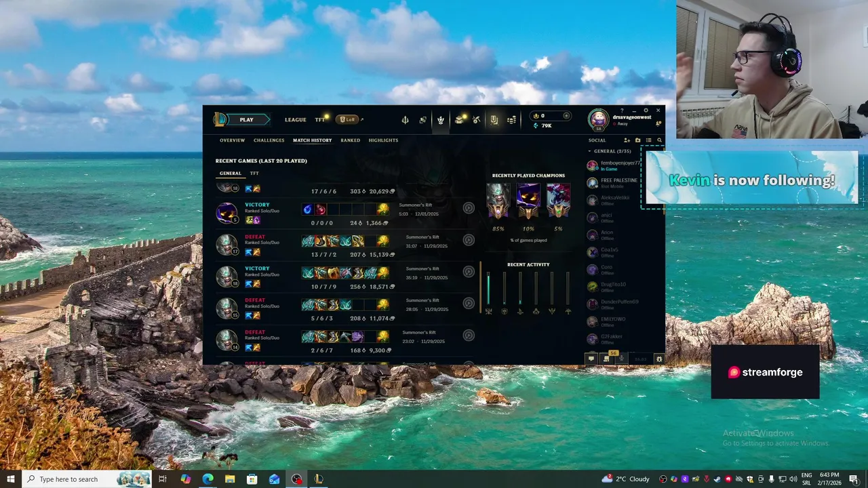Click the 85% recently played champion portrait
Screen dimensions: 868x488
(498, 201)
